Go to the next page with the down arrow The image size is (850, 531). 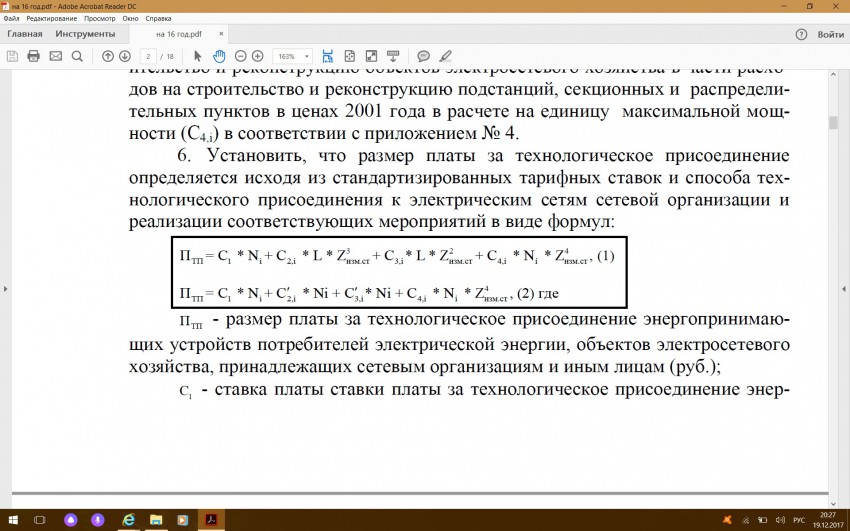tap(125, 56)
